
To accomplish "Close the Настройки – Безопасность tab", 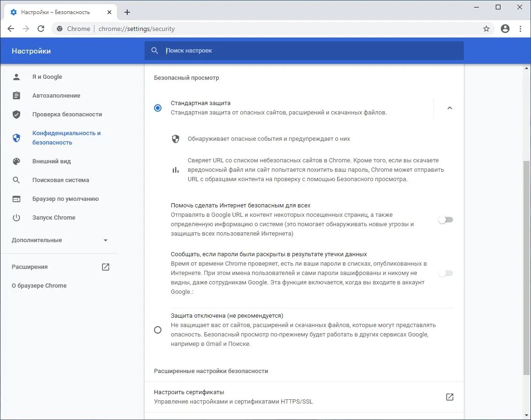I will pos(109,12).
